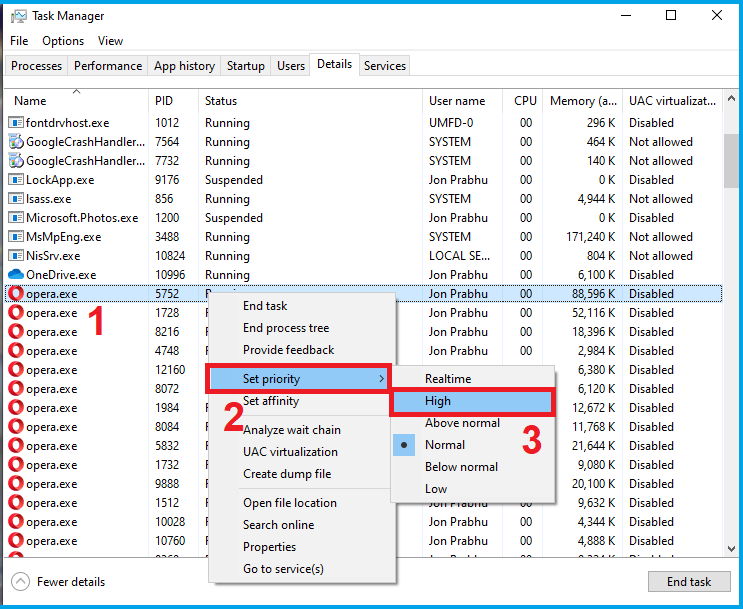Expand the Set priority submenu
The height and width of the screenshot is (609, 743).
coord(299,379)
